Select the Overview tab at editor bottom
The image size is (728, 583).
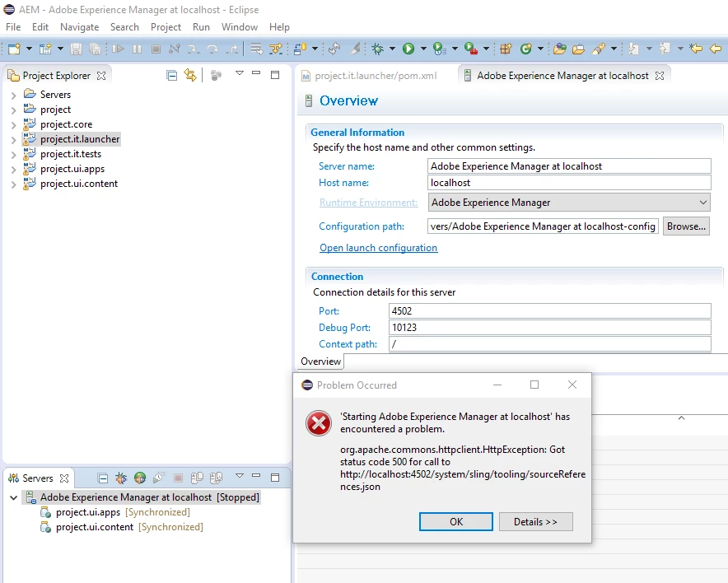coord(320,361)
